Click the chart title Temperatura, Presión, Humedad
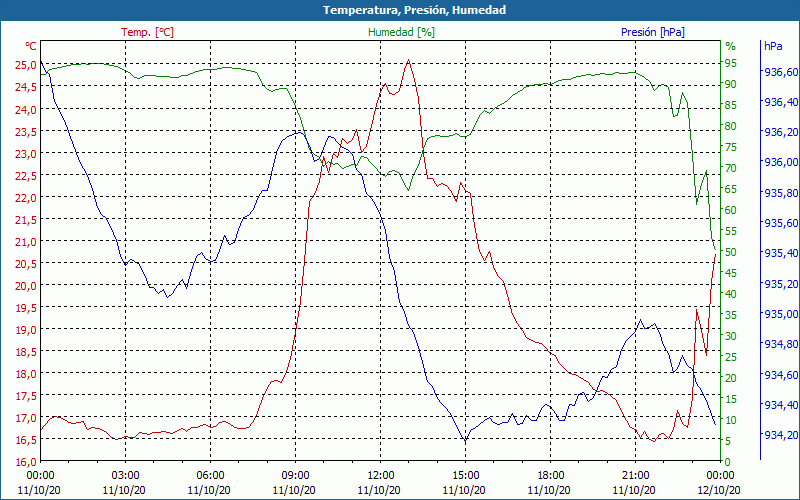 414,10
